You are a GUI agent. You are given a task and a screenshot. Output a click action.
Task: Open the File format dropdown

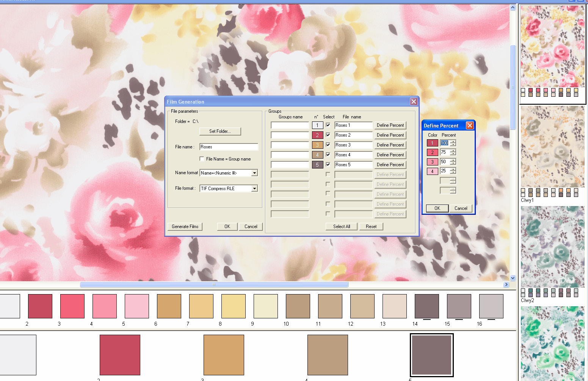pos(254,189)
